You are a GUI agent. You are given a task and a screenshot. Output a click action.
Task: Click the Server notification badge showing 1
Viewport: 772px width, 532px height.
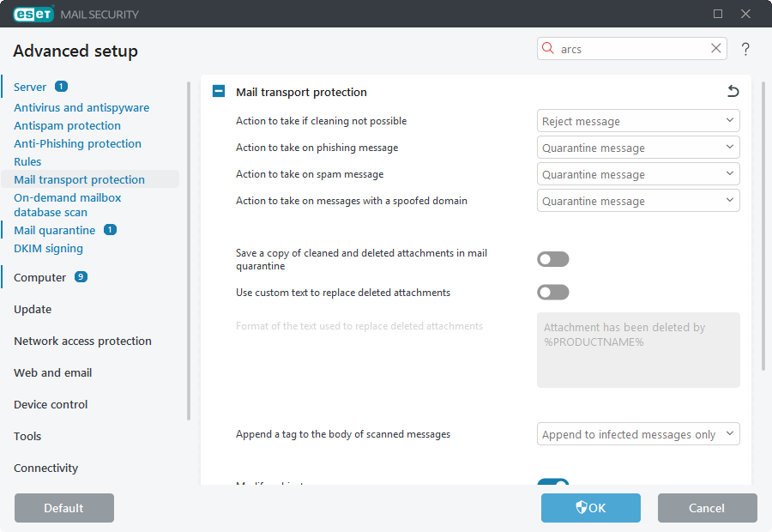point(61,87)
